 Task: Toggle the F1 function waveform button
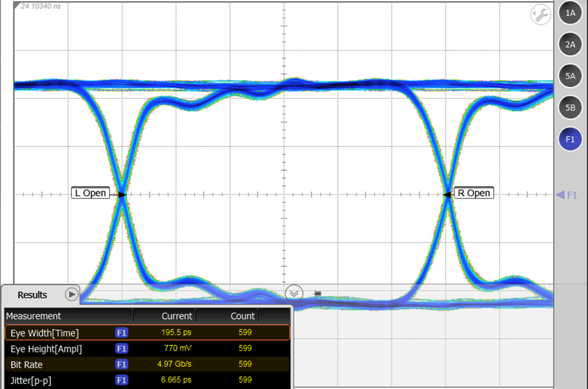570,139
